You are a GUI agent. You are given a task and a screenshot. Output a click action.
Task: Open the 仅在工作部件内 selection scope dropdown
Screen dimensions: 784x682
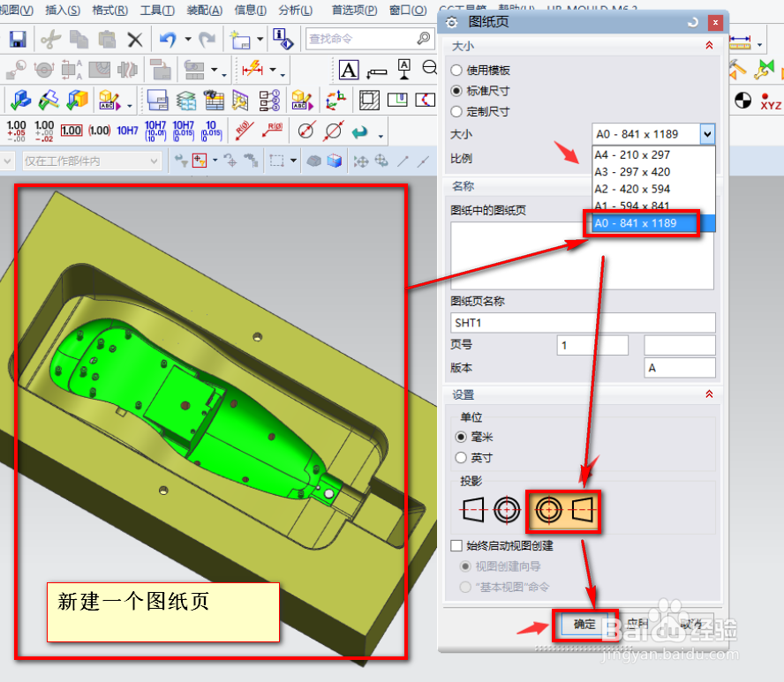(92, 161)
